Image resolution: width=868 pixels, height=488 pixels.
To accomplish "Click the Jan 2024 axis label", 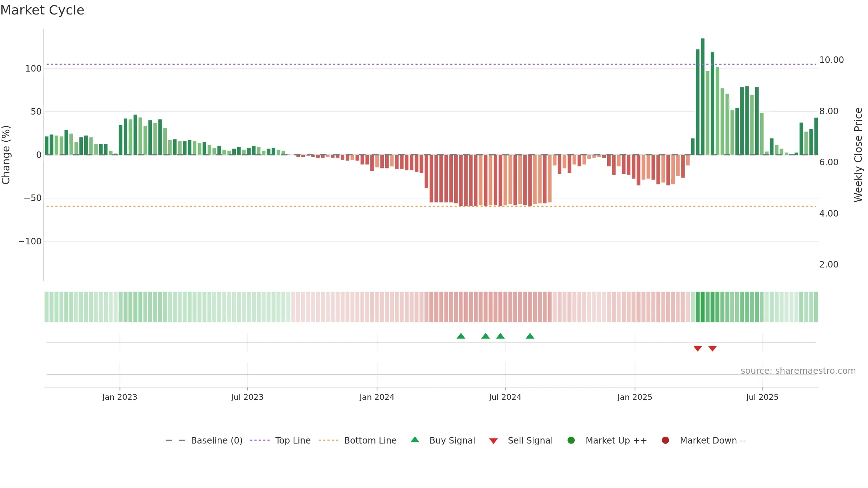I will coord(377,397).
